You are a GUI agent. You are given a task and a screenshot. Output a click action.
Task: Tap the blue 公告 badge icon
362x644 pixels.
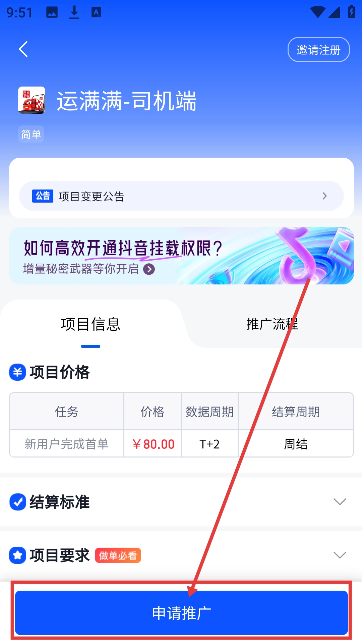pos(43,196)
